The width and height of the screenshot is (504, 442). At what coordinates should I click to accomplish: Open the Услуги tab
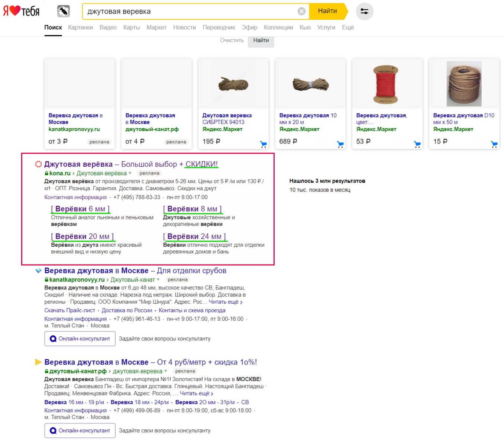[x=326, y=28]
